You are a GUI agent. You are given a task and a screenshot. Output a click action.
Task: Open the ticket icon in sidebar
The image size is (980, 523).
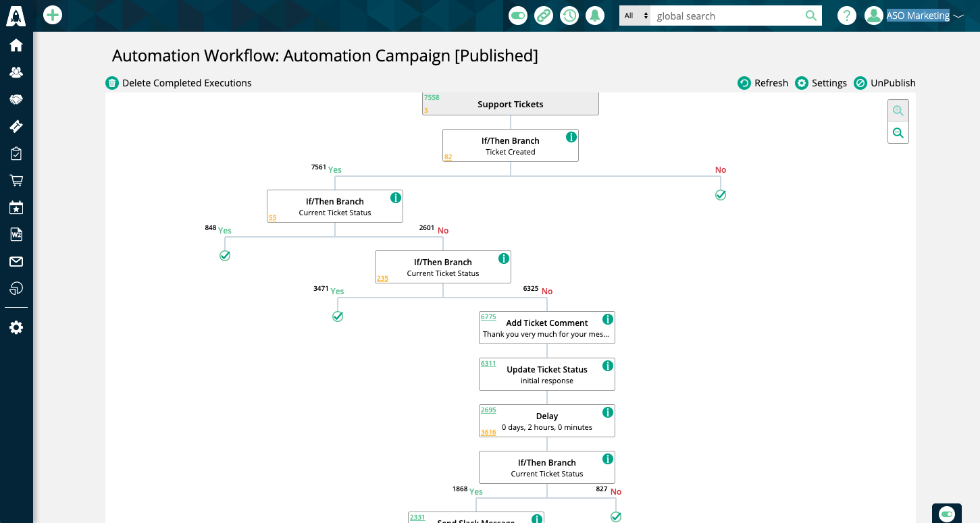pos(16,126)
